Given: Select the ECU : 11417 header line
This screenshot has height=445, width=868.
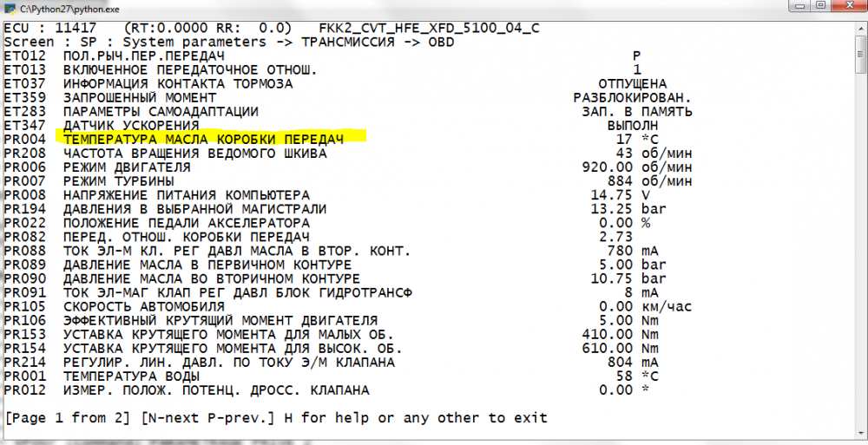Looking at the screenshot, I should 272,28.
